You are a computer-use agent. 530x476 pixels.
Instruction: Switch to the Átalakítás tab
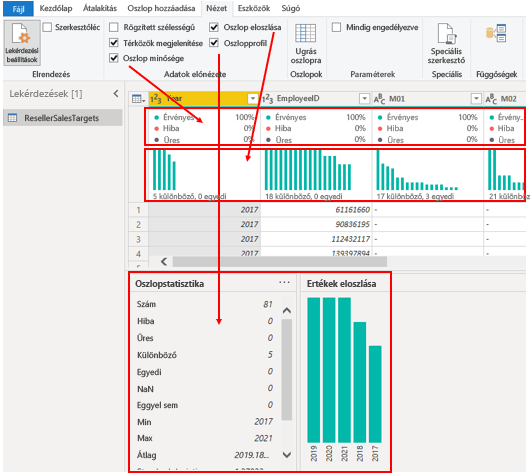pos(100,8)
